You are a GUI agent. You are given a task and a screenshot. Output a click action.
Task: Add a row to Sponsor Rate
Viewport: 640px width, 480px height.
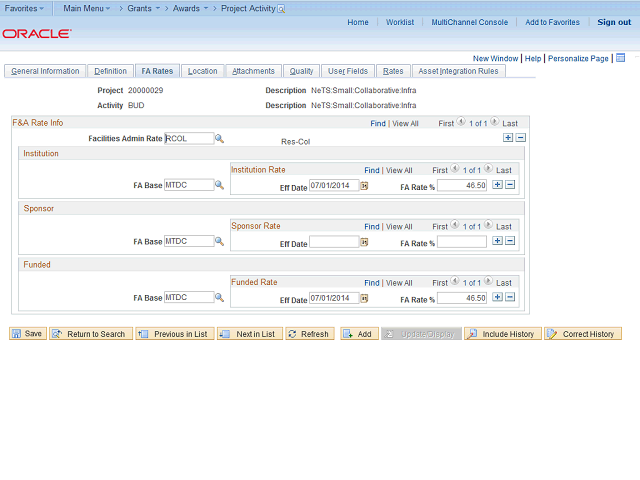(x=497, y=241)
